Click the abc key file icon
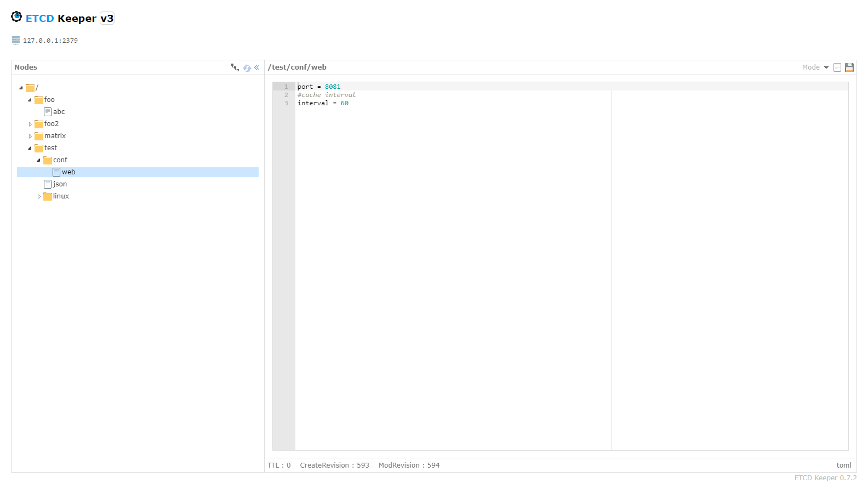This screenshot has width=868, height=483. point(48,112)
